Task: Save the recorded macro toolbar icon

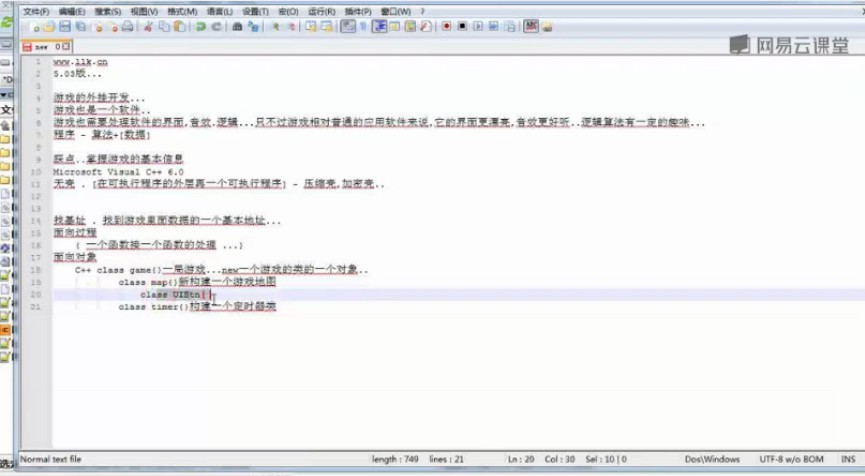Action: point(509,26)
